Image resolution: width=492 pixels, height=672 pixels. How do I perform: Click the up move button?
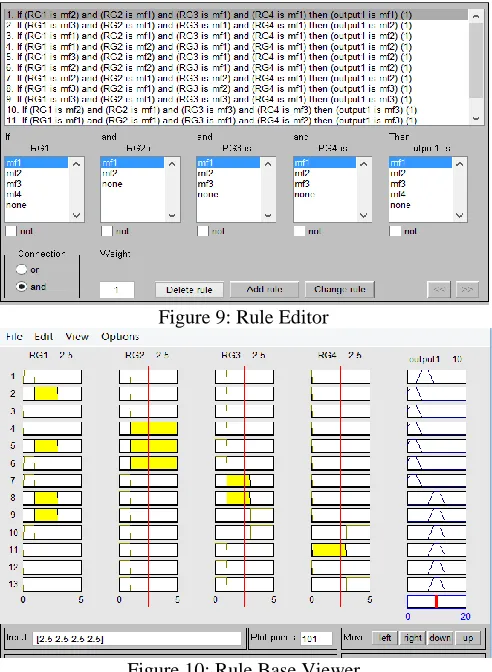click(x=468, y=638)
